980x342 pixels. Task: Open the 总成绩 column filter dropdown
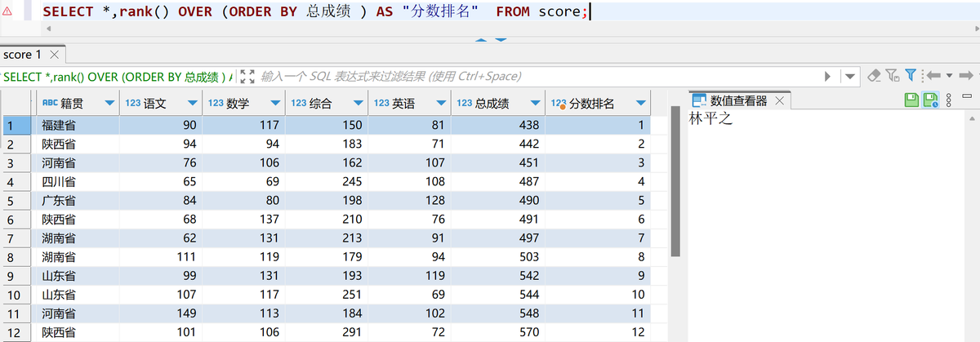coord(535,104)
